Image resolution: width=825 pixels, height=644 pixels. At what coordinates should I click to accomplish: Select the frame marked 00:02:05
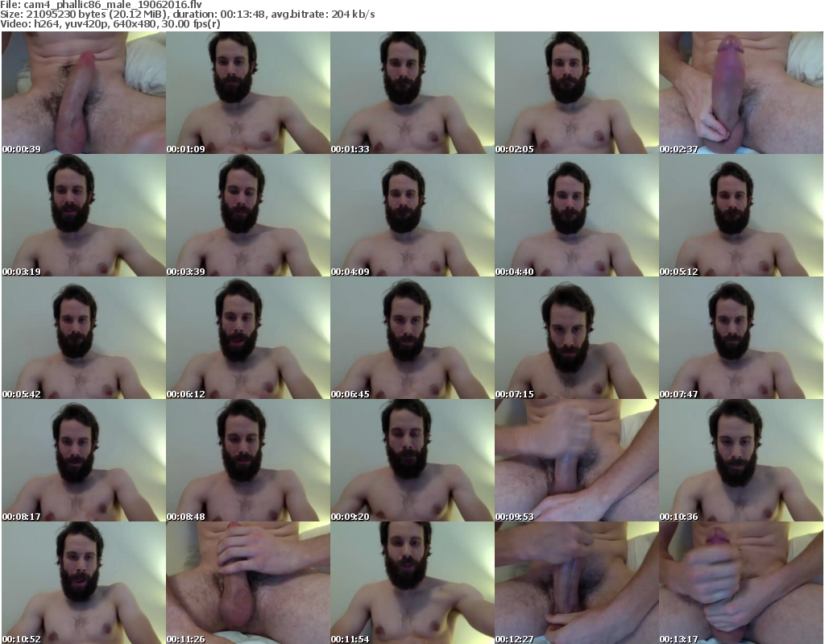(576, 93)
